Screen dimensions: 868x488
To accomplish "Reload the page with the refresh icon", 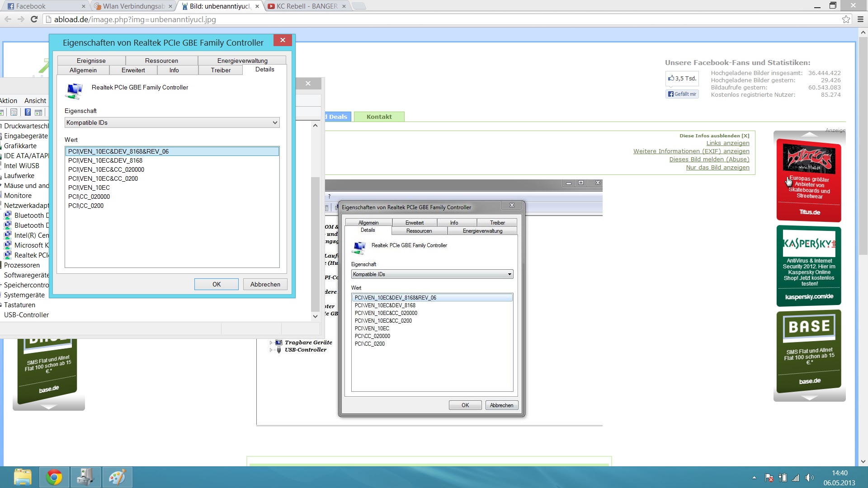I will pos(34,19).
